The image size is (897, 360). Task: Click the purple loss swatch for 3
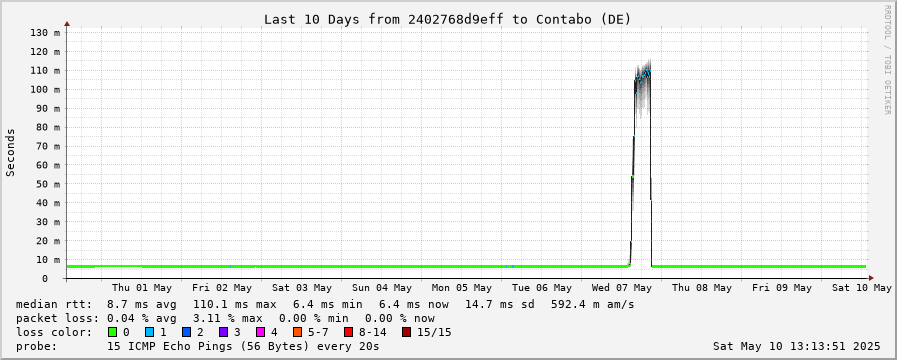[223, 332]
